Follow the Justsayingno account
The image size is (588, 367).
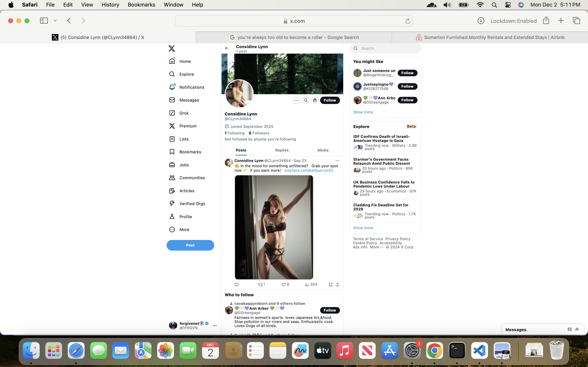coord(408,86)
